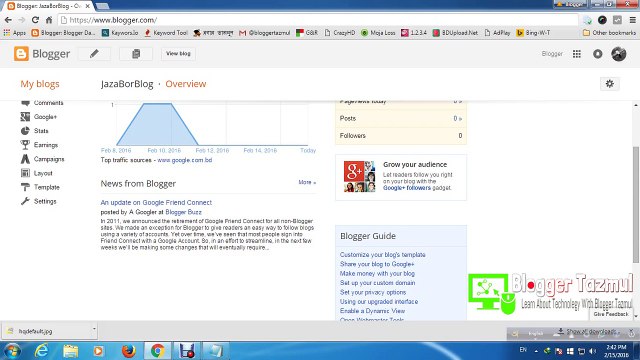
Task: Open account profile avatar
Action: pos(618,54)
